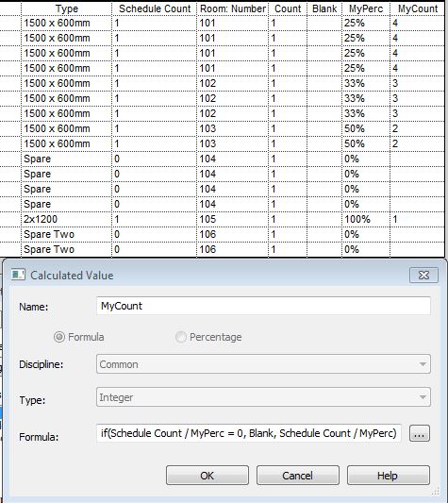The height and width of the screenshot is (503, 448).
Task: Click the 2x1200 type cell
Action: click(x=66, y=220)
